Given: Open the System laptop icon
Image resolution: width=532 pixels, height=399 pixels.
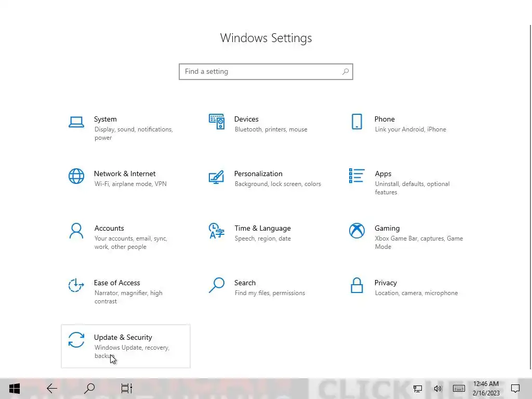Looking at the screenshot, I should point(76,122).
